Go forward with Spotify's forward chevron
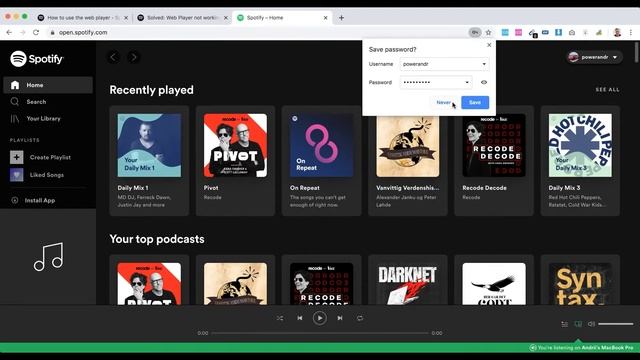 coord(133,57)
